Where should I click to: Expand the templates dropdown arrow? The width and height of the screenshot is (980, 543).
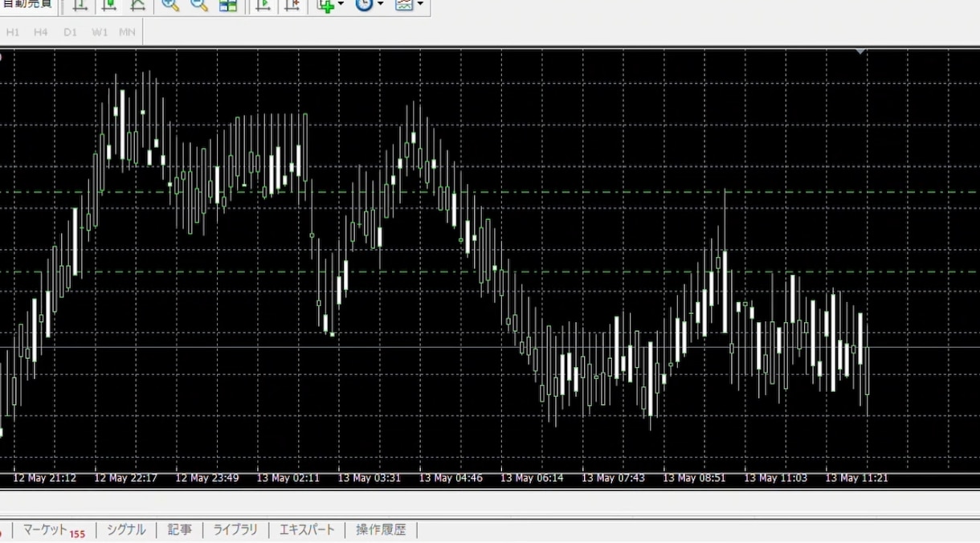click(420, 5)
